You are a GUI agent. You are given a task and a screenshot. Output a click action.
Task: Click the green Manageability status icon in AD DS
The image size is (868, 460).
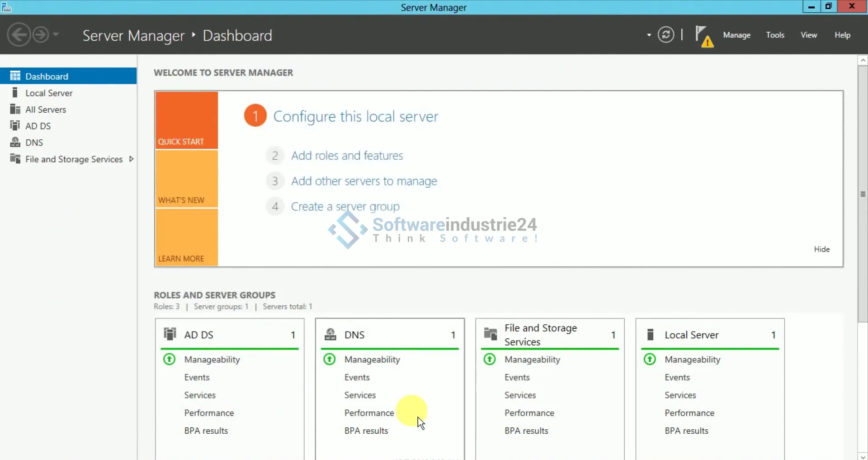170,360
